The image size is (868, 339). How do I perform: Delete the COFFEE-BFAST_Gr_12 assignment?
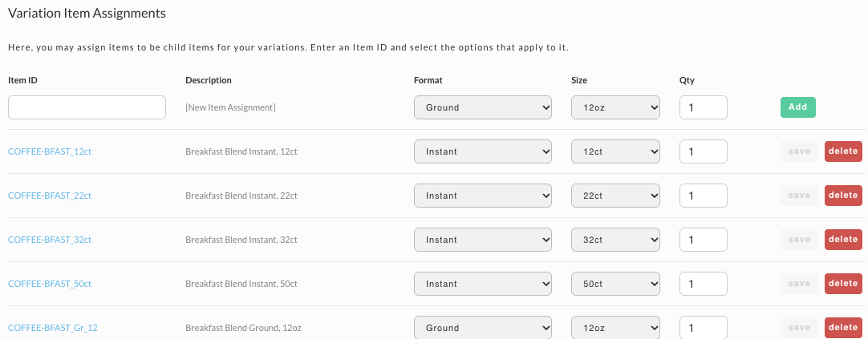tap(843, 329)
